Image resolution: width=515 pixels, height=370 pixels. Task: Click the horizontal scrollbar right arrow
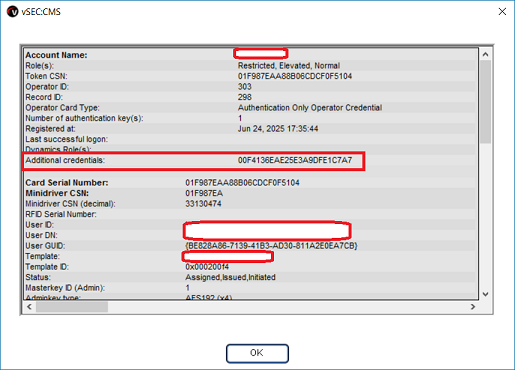(x=473, y=307)
